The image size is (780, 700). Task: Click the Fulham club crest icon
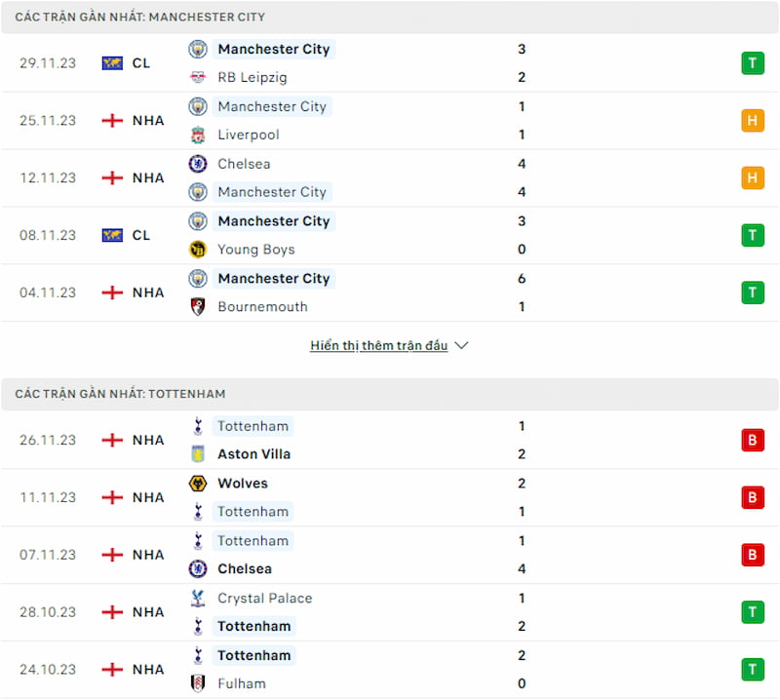[198, 683]
